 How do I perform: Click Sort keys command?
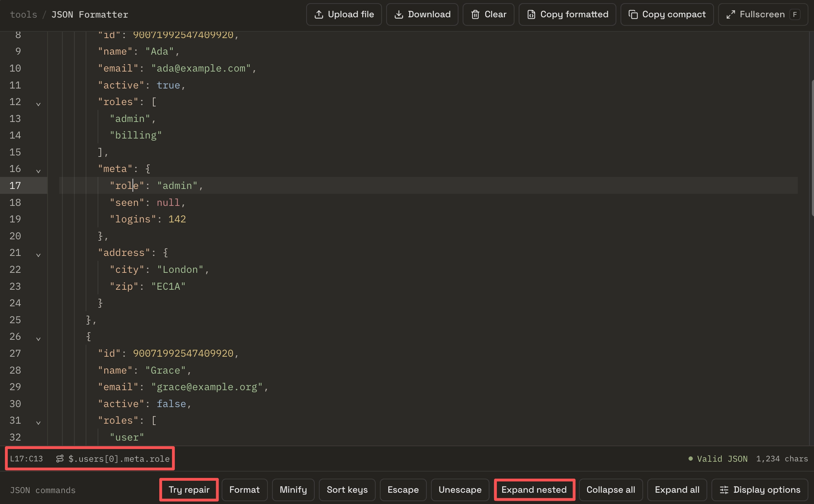347,490
